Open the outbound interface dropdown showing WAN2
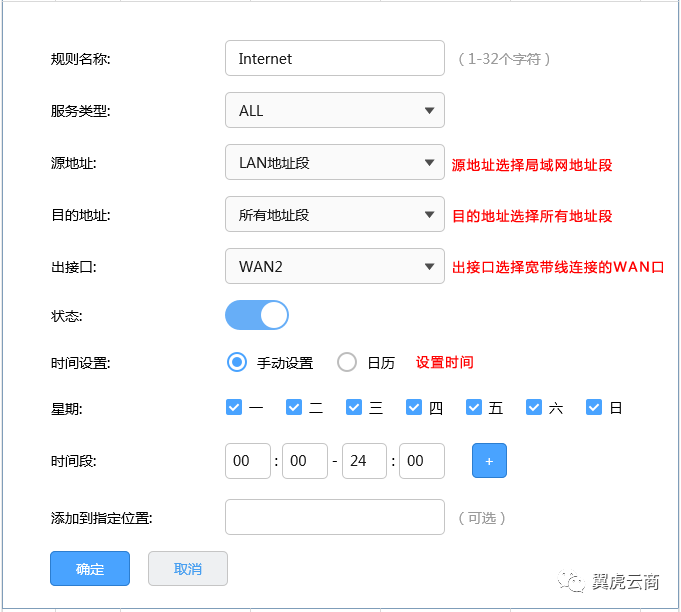The height and width of the screenshot is (612, 681). [334, 266]
